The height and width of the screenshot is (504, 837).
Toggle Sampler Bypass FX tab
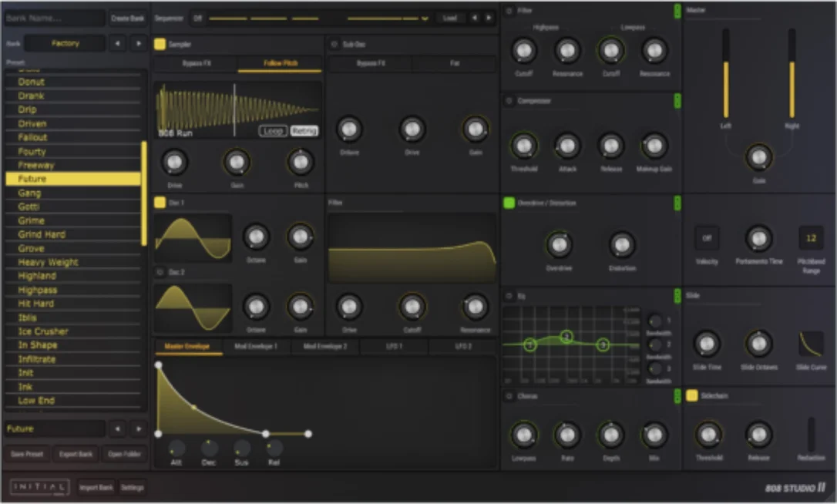197,63
